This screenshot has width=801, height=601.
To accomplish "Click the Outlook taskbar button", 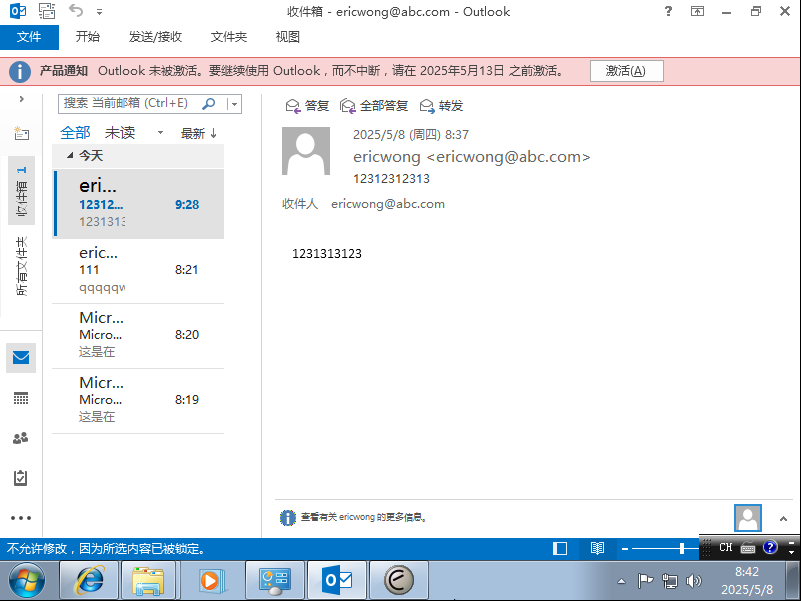I will tap(337, 581).
